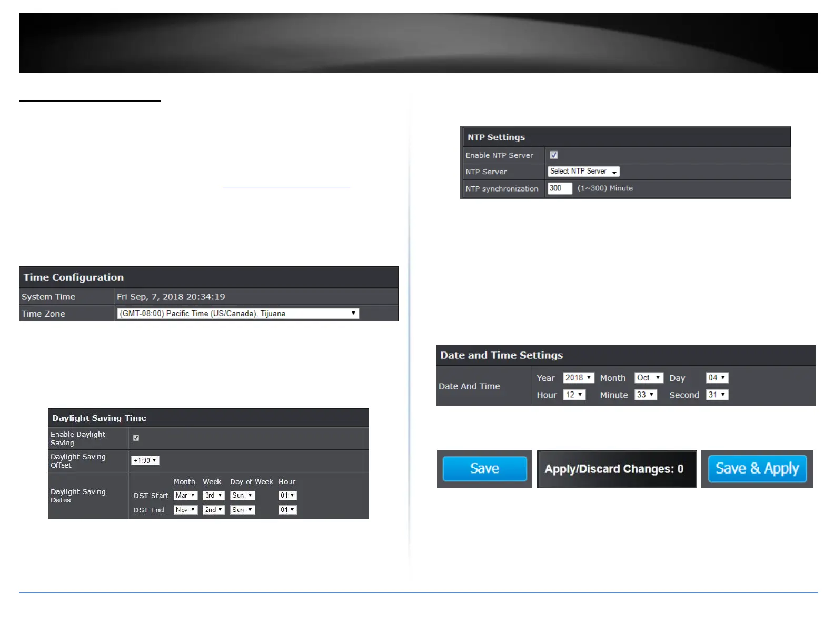The height and width of the screenshot is (644, 834).
Task: Click the NTP synchronization label
Action: tap(502, 189)
